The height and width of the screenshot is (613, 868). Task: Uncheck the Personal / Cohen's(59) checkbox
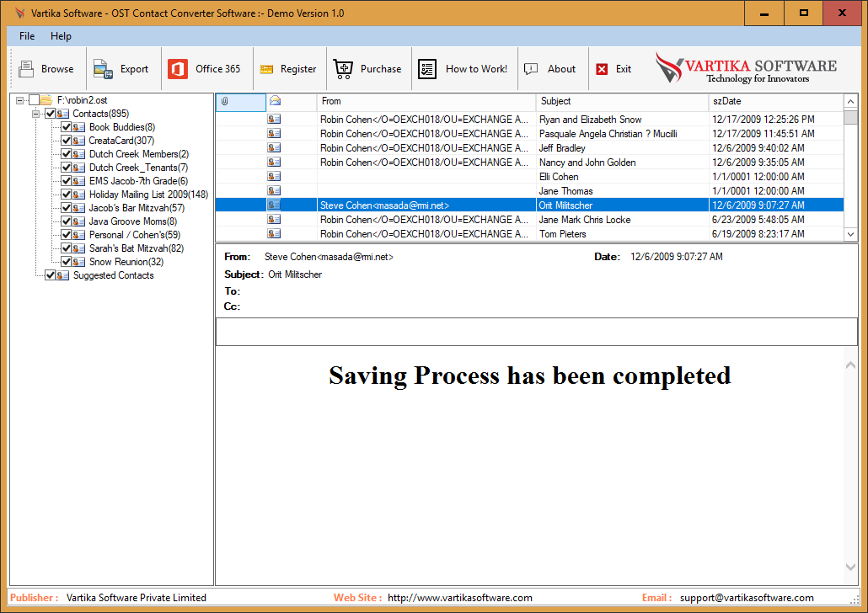(66, 235)
